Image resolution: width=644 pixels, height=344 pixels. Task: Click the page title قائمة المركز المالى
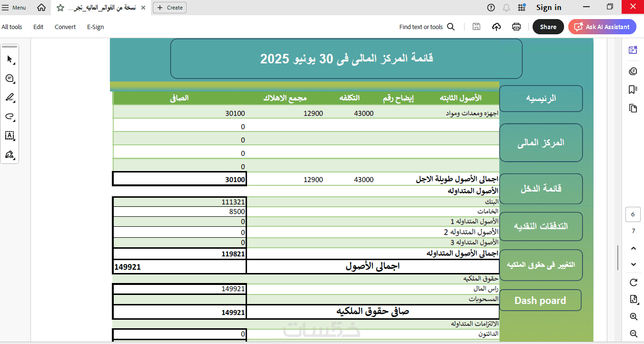347,59
